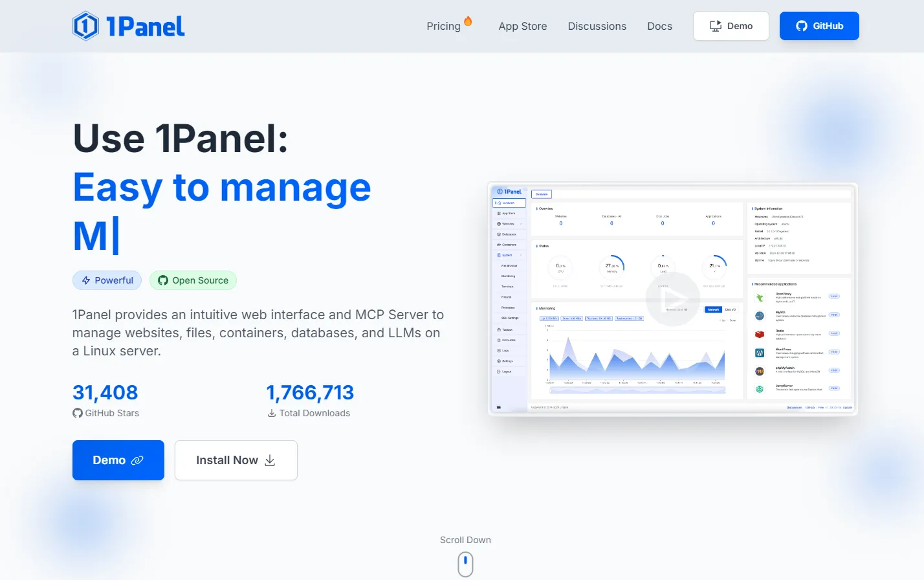Click the download icon beside Total Downloads
The image size is (924, 580).
click(x=272, y=413)
